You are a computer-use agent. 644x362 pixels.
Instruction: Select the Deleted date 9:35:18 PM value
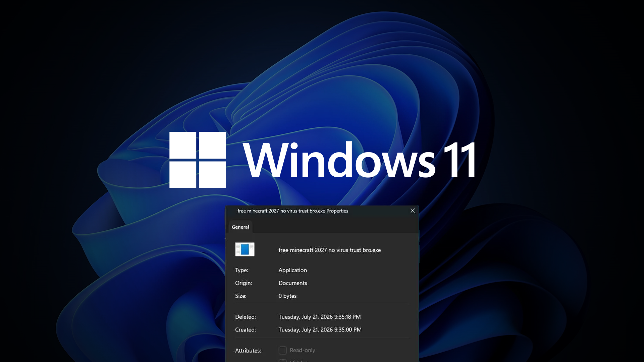click(320, 317)
